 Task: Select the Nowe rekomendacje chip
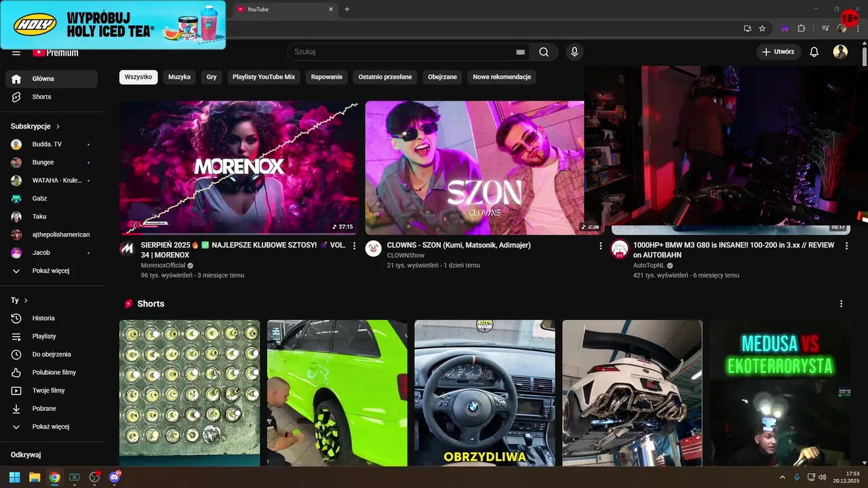tap(502, 77)
